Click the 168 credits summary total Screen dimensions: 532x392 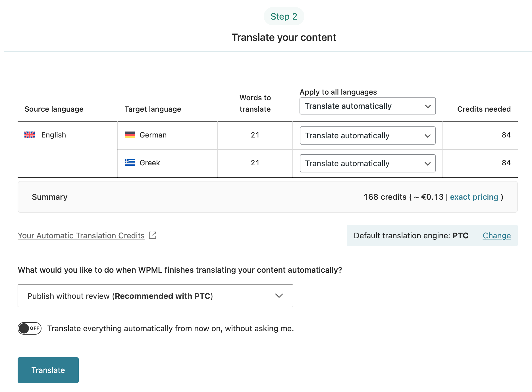click(x=385, y=197)
